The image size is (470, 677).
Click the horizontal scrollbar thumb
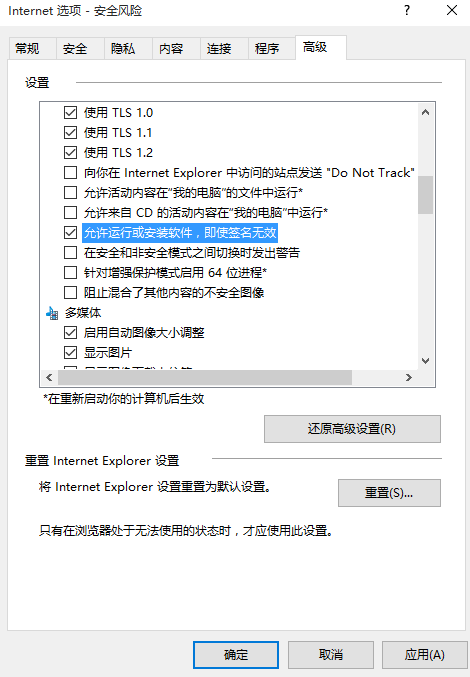coord(205,378)
